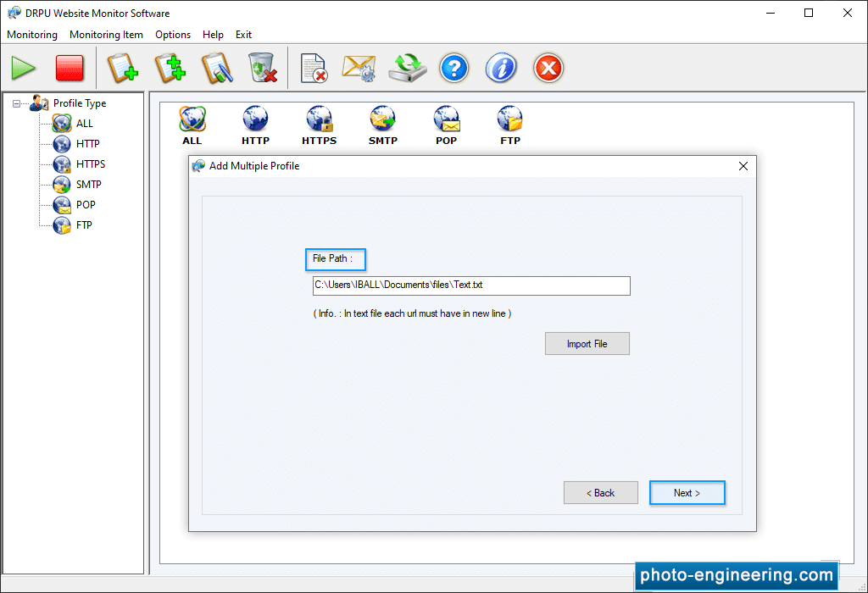Screen dimensions: 868x593
Task: Open about info with the blue i icon
Action: [x=501, y=68]
